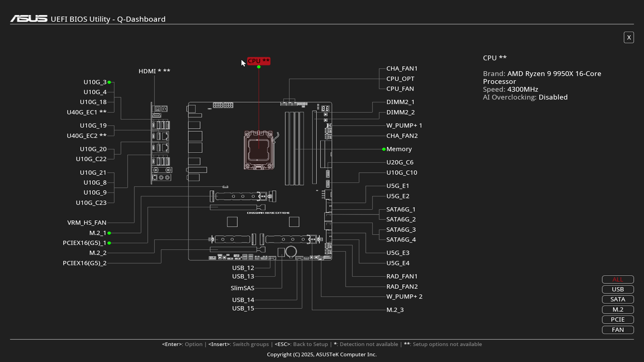The height and width of the screenshot is (362, 644).
Task: Switch to FAN filter group
Action: point(618,330)
